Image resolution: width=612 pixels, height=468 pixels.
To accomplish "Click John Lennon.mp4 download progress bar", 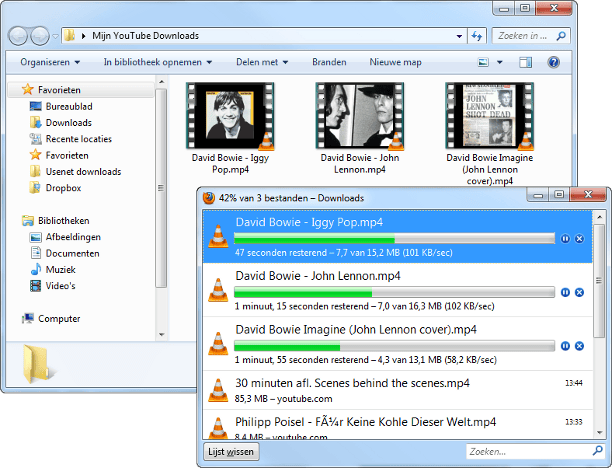I will (x=394, y=292).
